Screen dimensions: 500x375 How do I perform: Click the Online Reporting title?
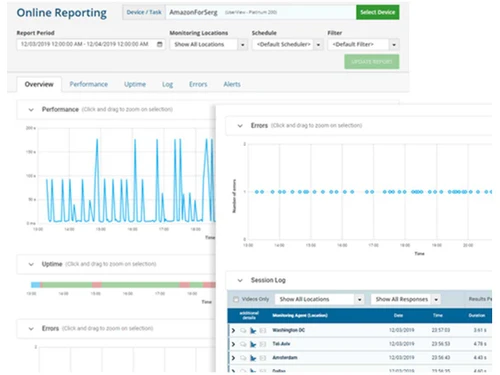tap(62, 13)
